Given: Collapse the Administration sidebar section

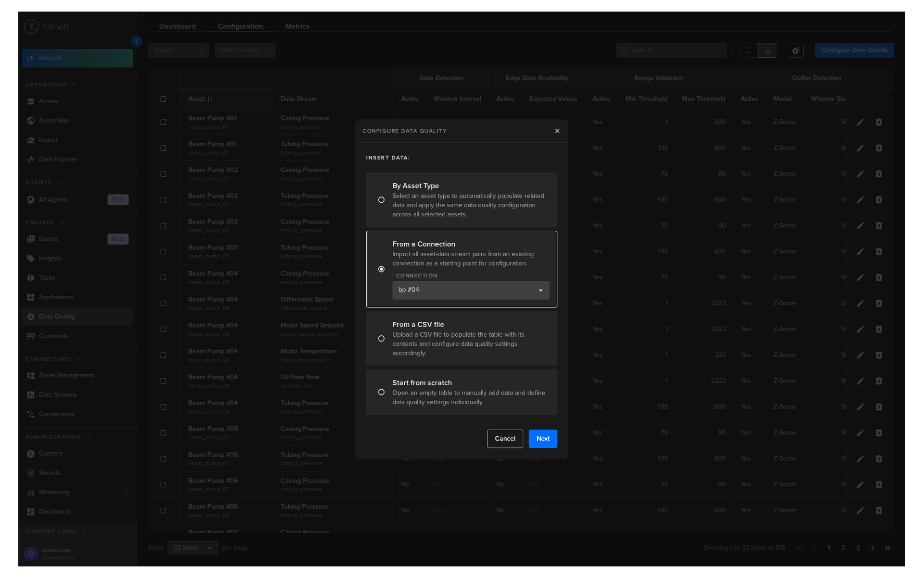Looking at the screenshot, I should click(x=58, y=437).
